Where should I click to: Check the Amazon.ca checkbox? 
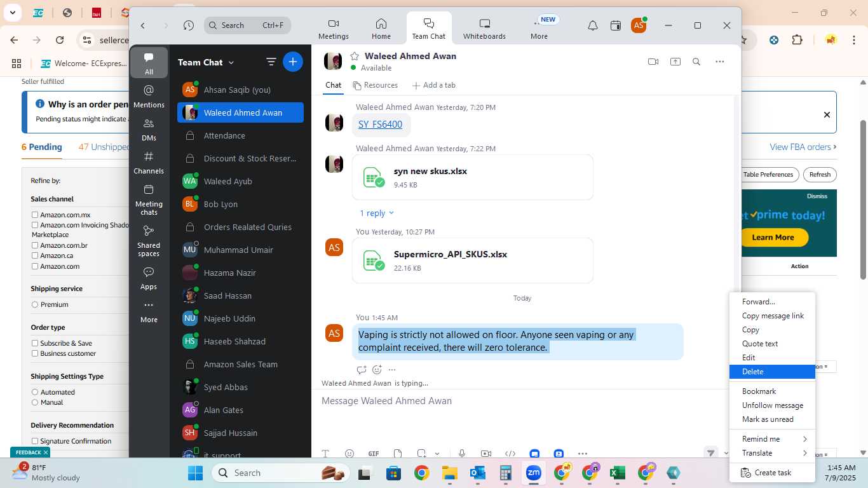point(35,255)
